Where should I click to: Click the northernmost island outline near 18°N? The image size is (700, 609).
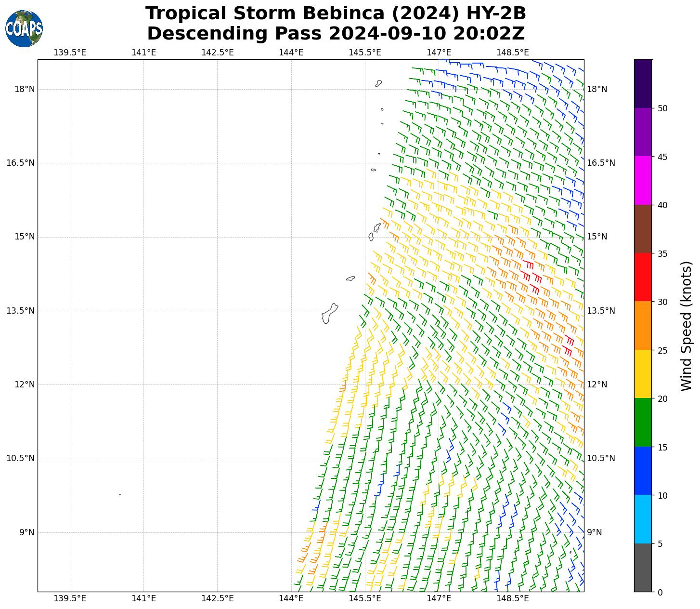[x=378, y=83]
